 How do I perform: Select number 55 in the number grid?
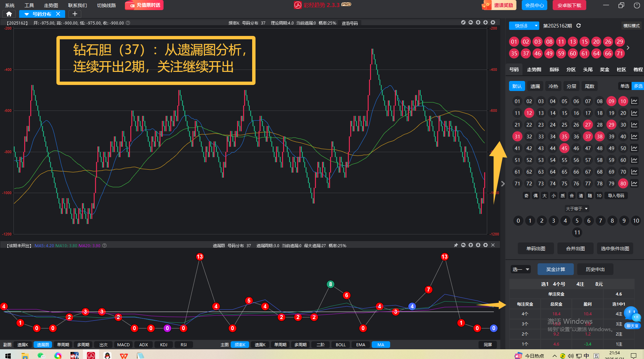click(564, 160)
